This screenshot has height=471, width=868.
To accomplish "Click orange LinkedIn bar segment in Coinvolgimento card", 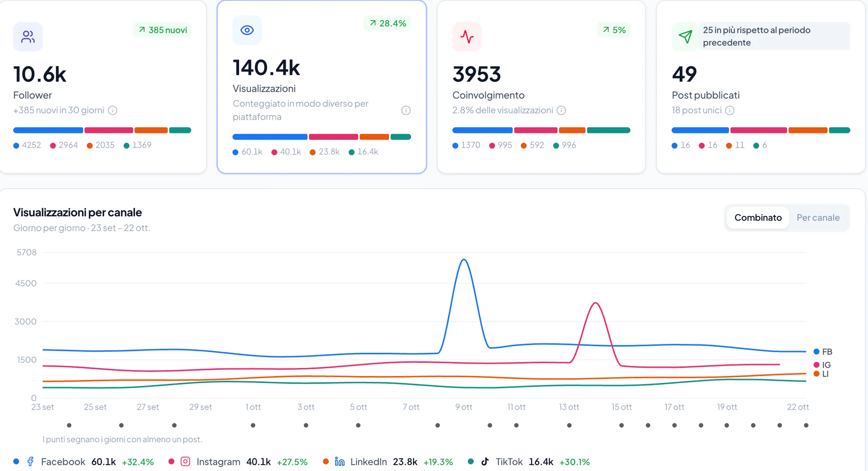I will point(572,130).
